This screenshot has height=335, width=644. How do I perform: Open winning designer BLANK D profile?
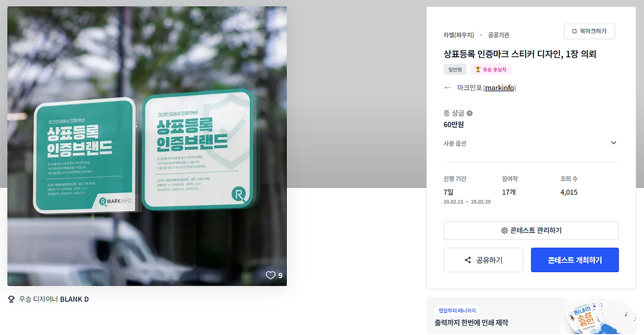[x=74, y=299]
